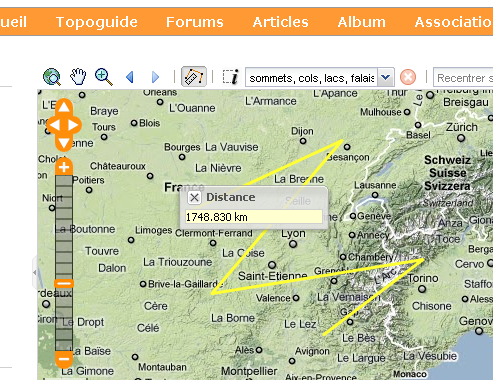Close the Distance popup
This screenshot has height=380, width=493.
[194, 198]
